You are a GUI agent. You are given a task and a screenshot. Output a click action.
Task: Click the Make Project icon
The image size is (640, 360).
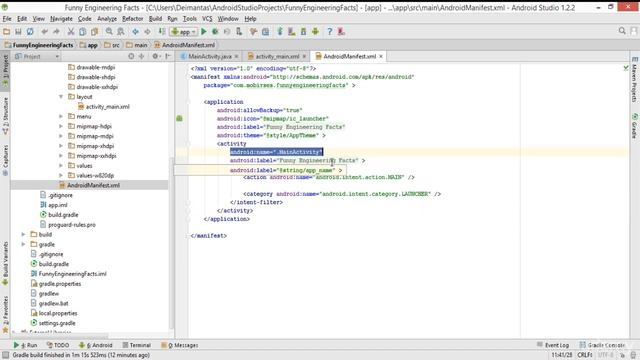tap(162, 31)
